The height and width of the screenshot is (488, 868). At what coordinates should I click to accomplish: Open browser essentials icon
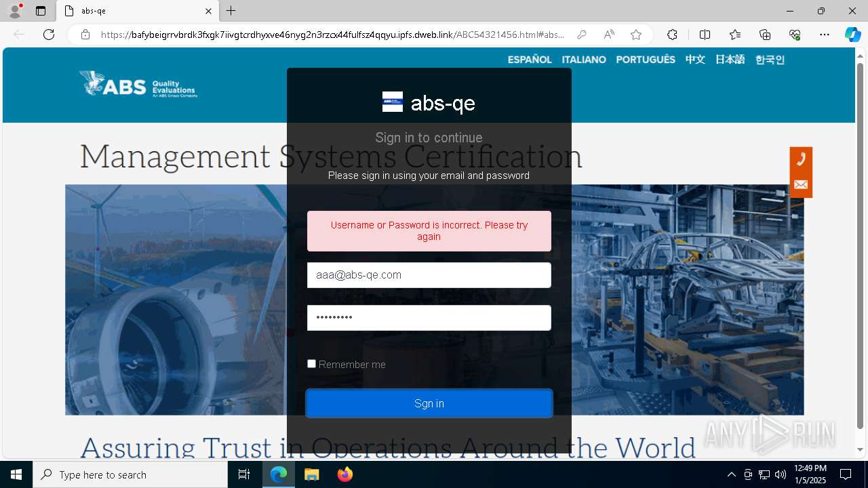(x=795, y=35)
